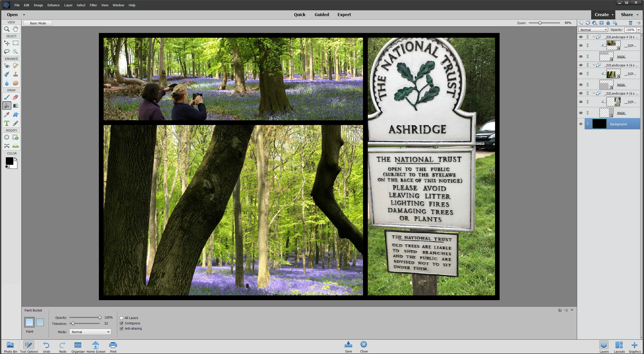
Task: Enable the All Layers checkbox
Action: pyautogui.click(x=122, y=318)
